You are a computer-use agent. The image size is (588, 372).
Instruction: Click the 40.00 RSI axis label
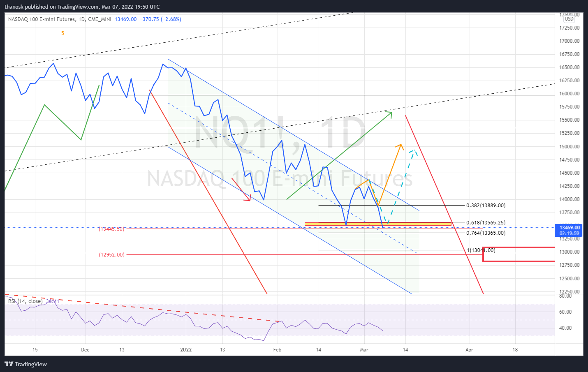[565, 328]
